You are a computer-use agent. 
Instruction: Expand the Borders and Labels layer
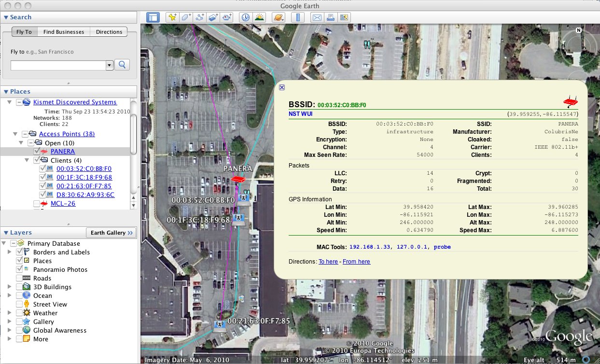10,252
